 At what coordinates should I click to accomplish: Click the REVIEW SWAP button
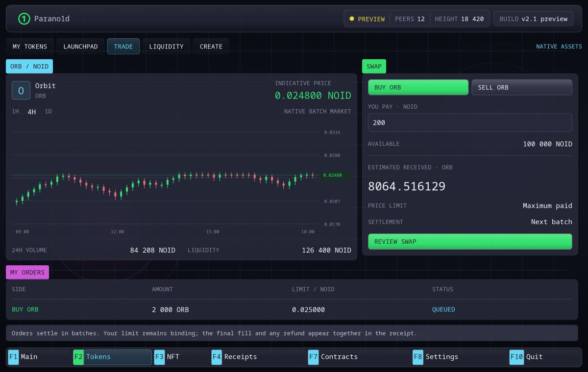pyautogui.click(x=470, y=242)
